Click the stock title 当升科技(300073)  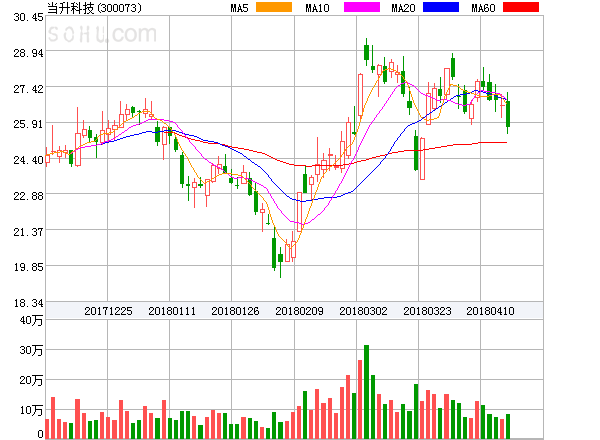[94, 8]
